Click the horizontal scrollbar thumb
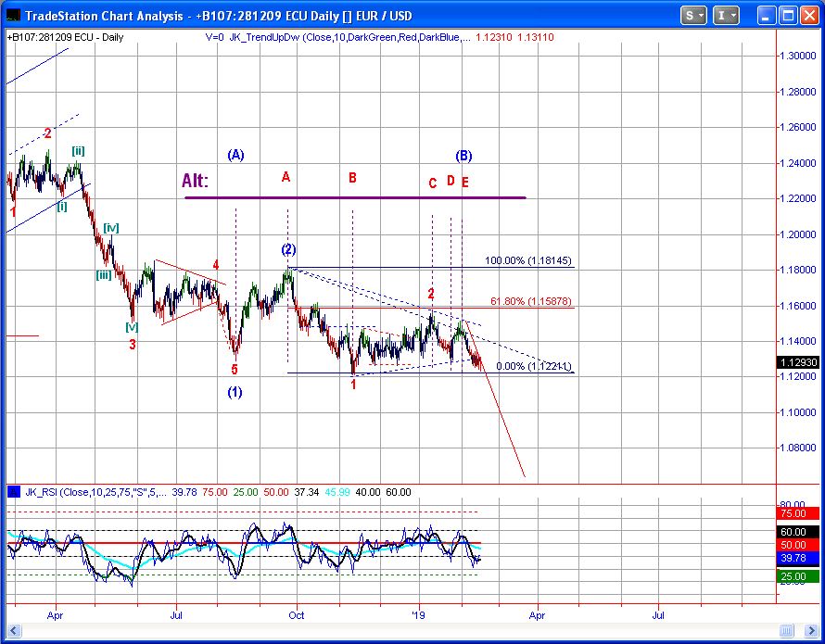 (787, 630)
